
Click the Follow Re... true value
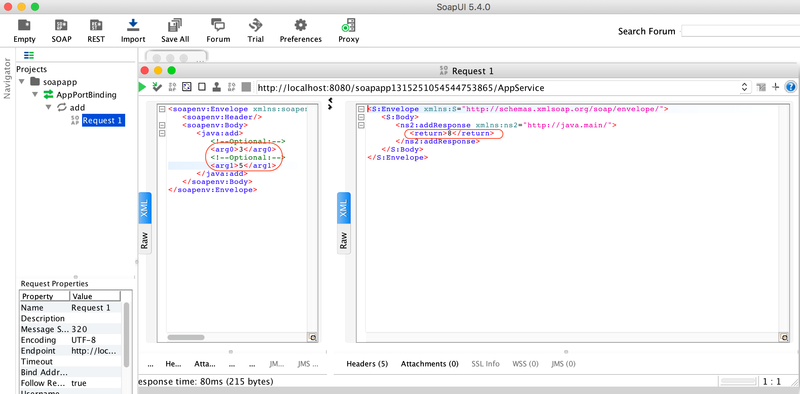(95, 383)
